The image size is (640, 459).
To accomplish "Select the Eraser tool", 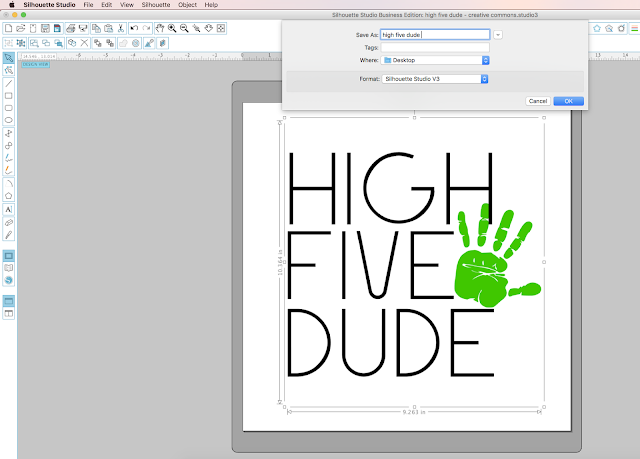I will [9, 222].
